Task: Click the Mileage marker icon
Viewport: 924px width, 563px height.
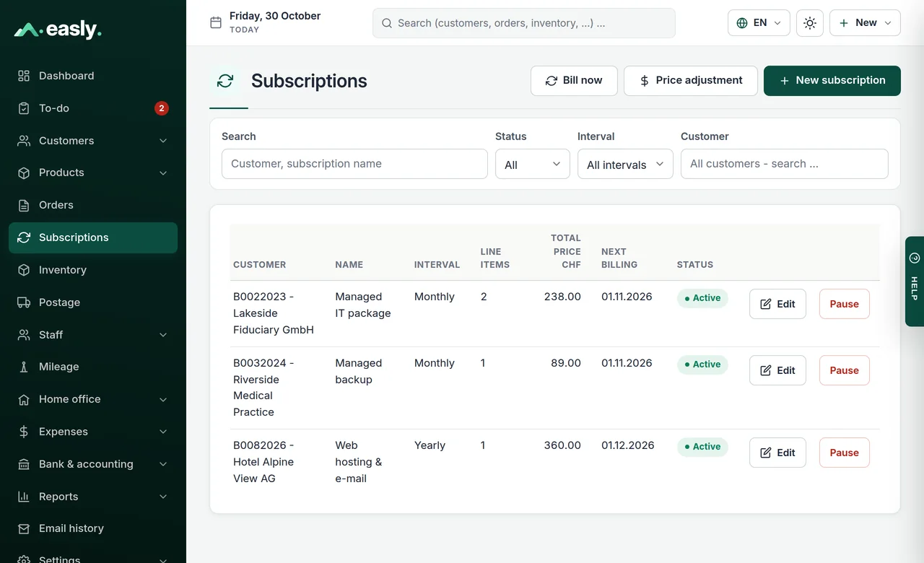Action: tap(24, 367)
